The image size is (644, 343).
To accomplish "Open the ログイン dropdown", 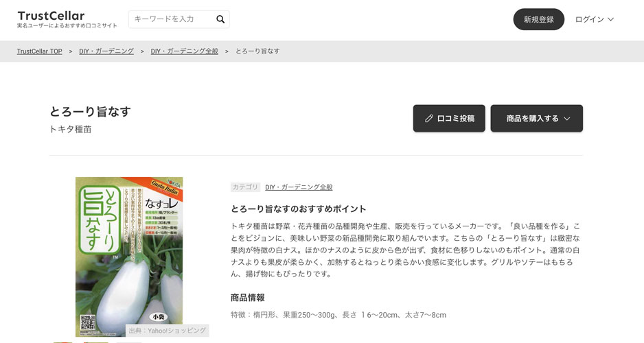I will [595, 19].
